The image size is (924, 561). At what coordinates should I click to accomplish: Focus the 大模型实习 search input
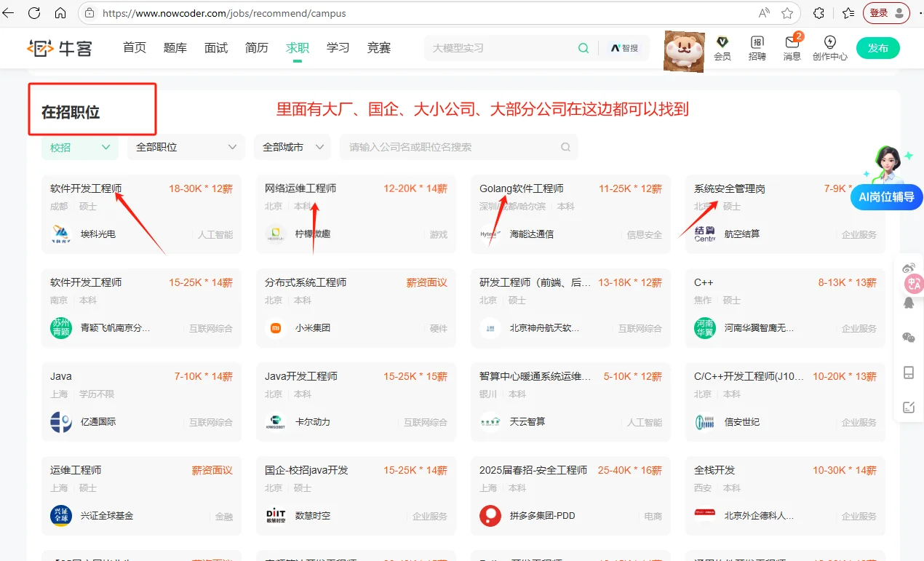click(502, 48)
